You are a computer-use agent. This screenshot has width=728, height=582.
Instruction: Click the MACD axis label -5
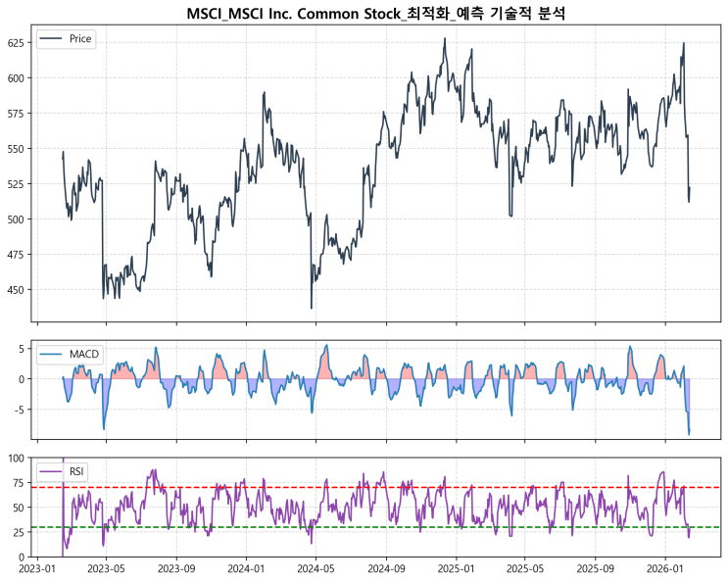[20, 410]
